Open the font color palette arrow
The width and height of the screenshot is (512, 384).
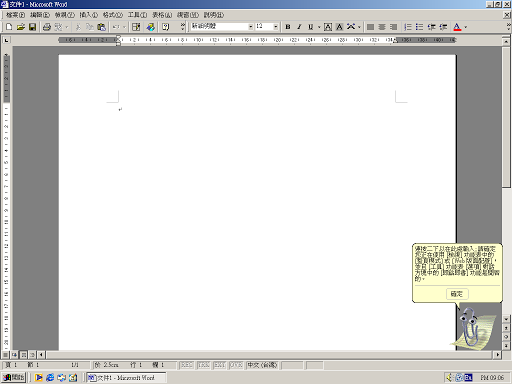pyautogui.click(x=466, y=27)
